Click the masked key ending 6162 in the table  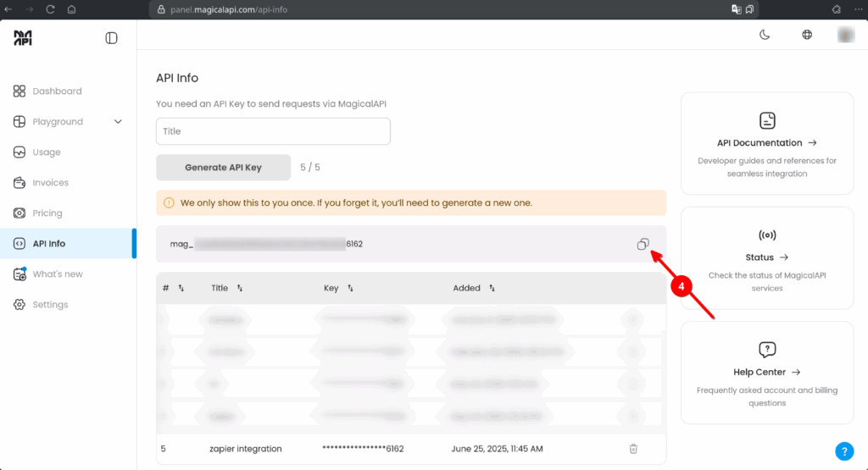(363, 449)
